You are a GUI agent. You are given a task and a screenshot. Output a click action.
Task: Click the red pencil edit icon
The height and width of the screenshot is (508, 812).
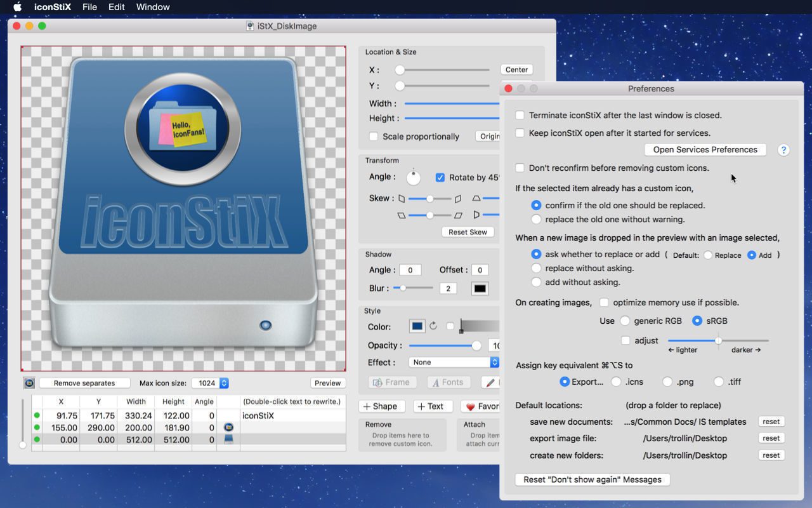[x=490, y=382]
